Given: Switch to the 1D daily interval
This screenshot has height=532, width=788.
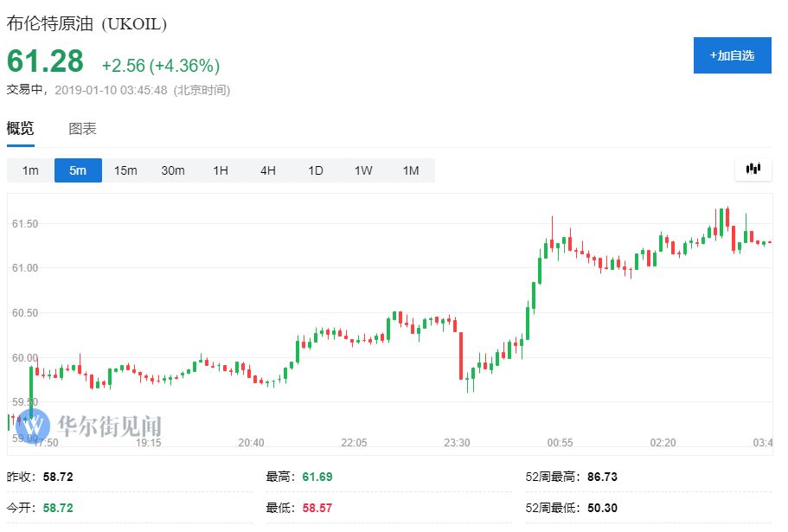Looking at the screenshot, I should [316, 170].
